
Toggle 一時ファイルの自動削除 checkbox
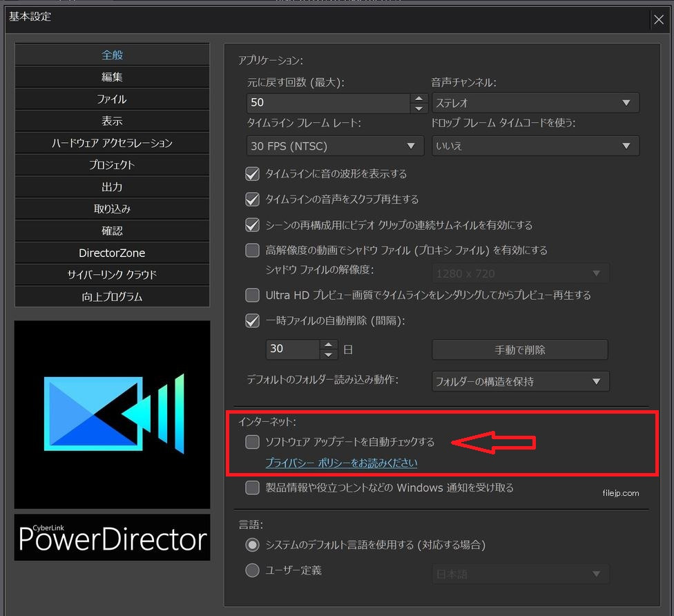pyautogui.click(x=252, y=320)
